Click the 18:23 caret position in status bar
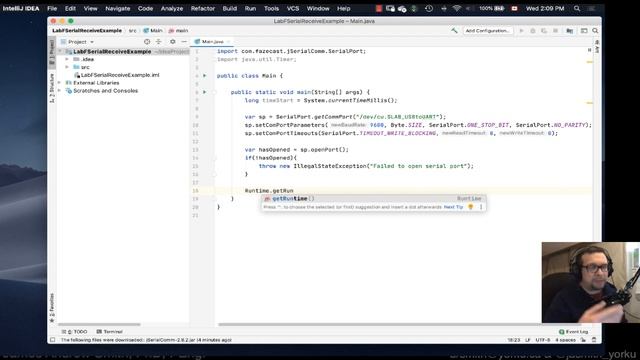Image resolution: width=640 pixels, height=360 pixels. 513,340
